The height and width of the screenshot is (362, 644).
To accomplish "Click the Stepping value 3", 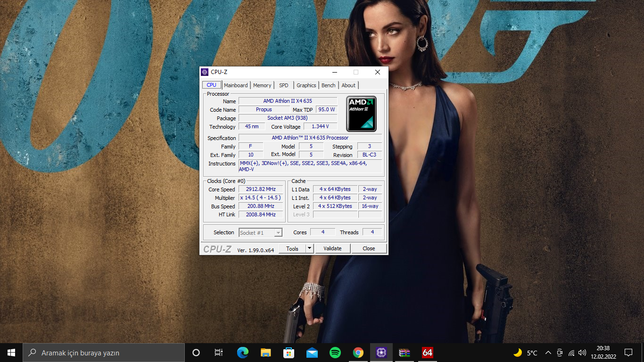I will (x=370, y=146).
